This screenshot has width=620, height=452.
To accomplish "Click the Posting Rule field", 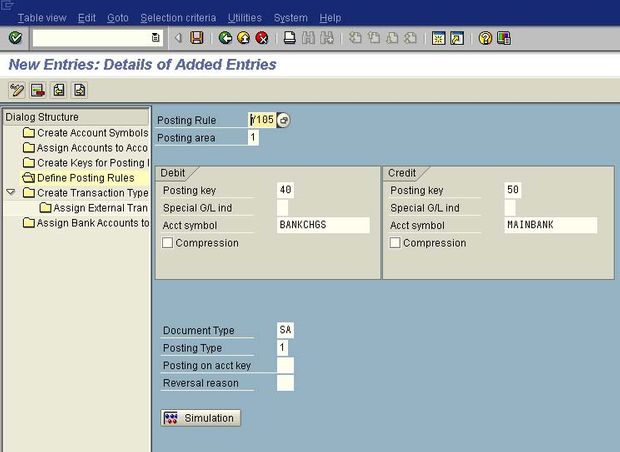I will (262, 120).
